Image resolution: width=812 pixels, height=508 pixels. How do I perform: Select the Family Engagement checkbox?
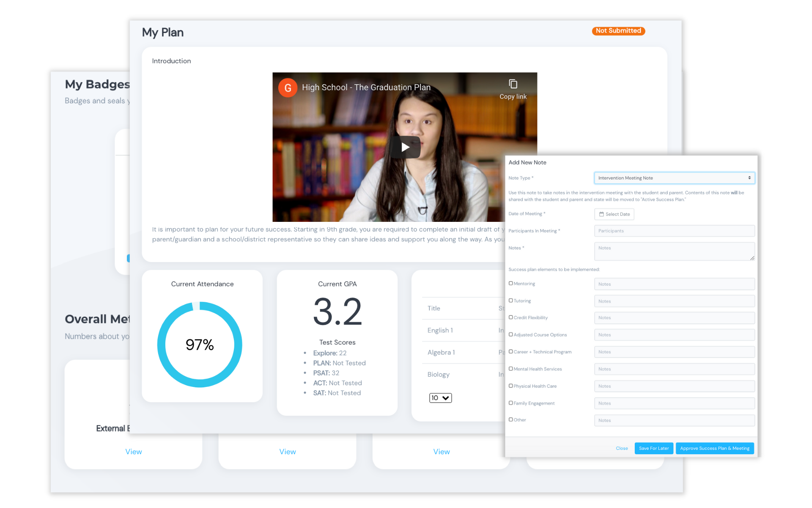(511, 403)
